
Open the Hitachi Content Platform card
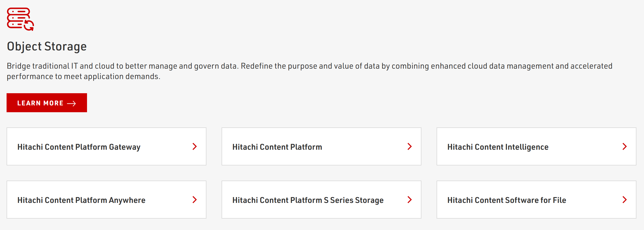[321, 146]
